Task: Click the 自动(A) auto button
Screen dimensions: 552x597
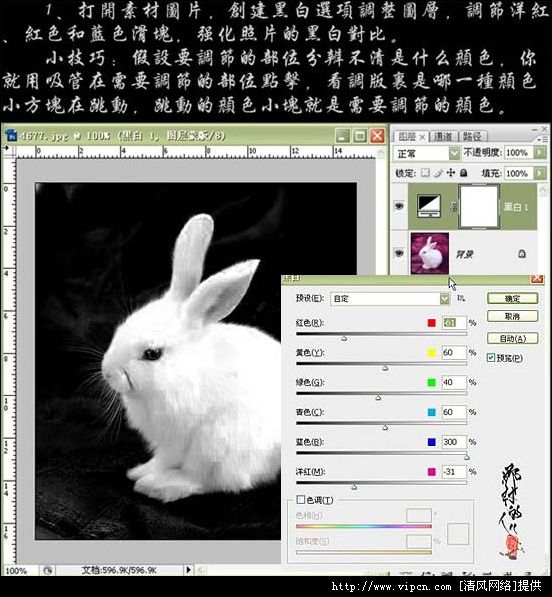Action: pyautogui.click(x=512, y=338)
